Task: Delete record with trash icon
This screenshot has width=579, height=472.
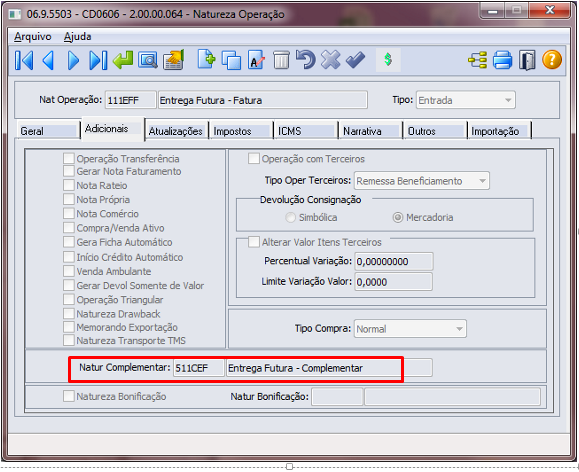Action: 281,60
